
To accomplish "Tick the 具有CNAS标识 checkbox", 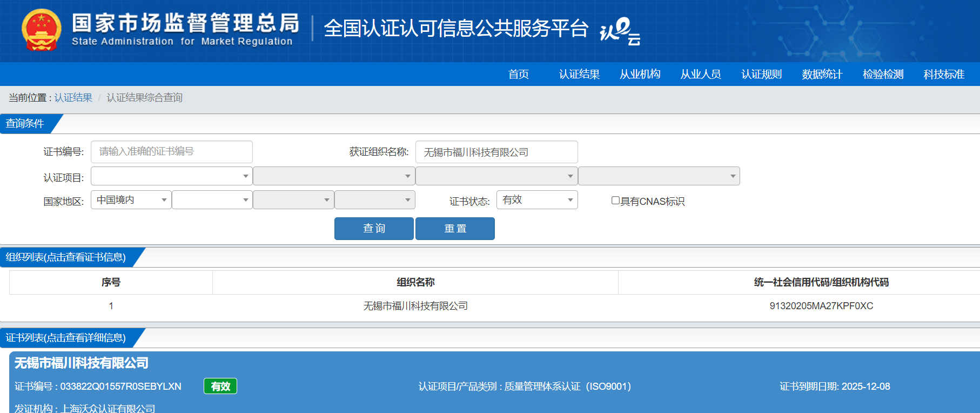I will click(615, 201).
